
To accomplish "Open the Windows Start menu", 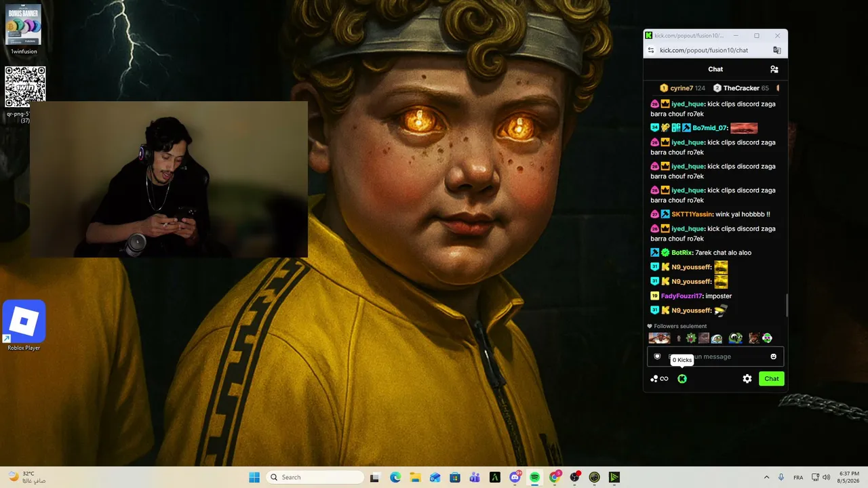I will (x=254, y=477).
